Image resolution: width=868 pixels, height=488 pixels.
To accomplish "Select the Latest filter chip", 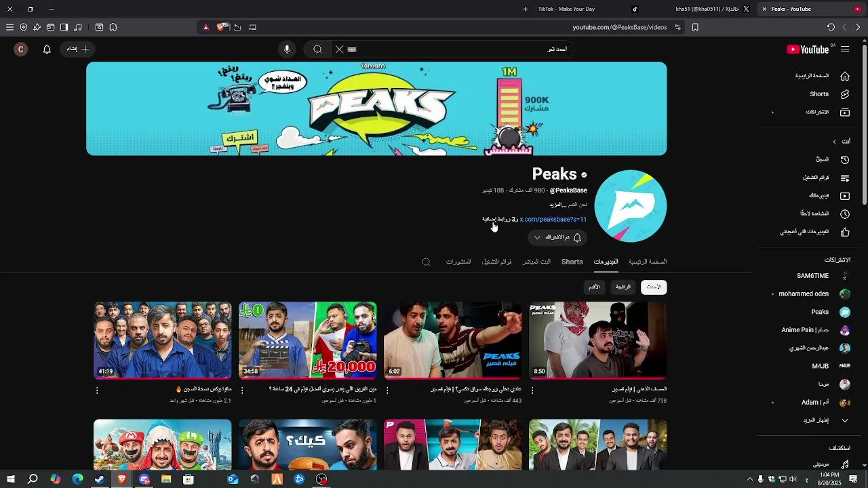I will click(x=654, y=287).
